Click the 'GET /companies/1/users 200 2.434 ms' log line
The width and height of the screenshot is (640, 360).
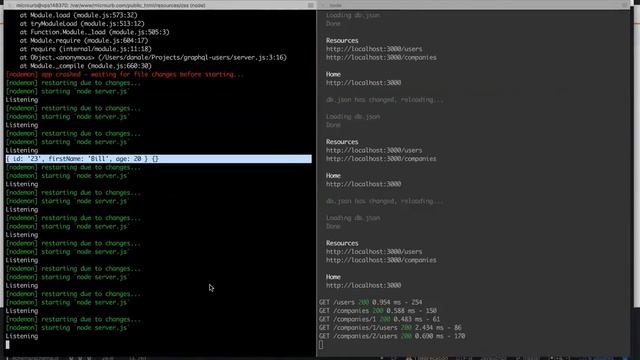(x=390, y=328)
